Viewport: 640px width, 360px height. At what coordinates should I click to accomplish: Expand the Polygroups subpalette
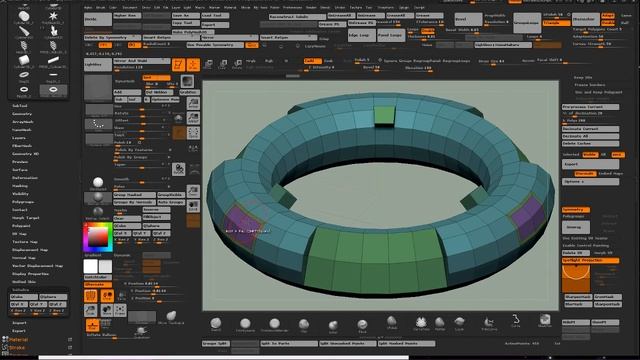click(23, 202)
